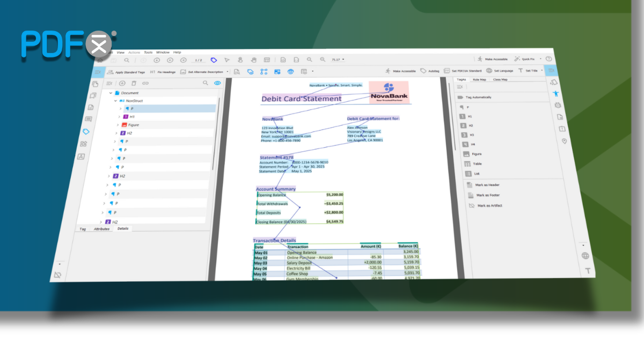Screen dimensions: 644x337
Task: Collapse the NonStruct tree node
Action: pyautogui.click(x=115, y=101)
